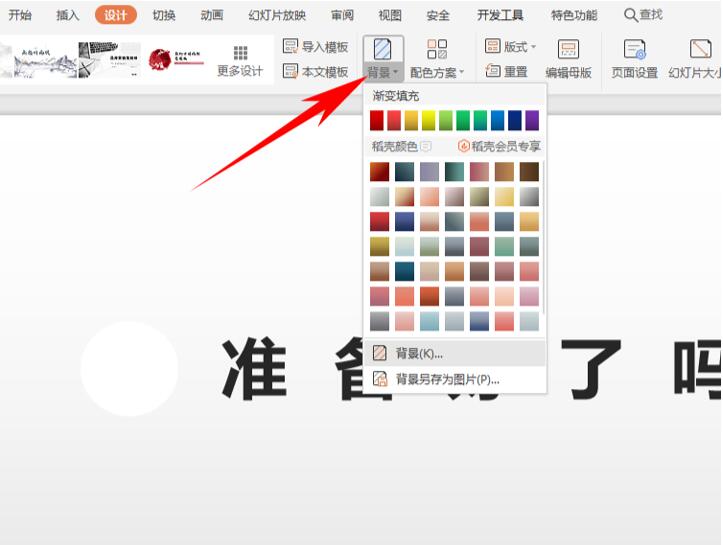
Task: Open 更多设计 grid icon
Action: point(240,53)
